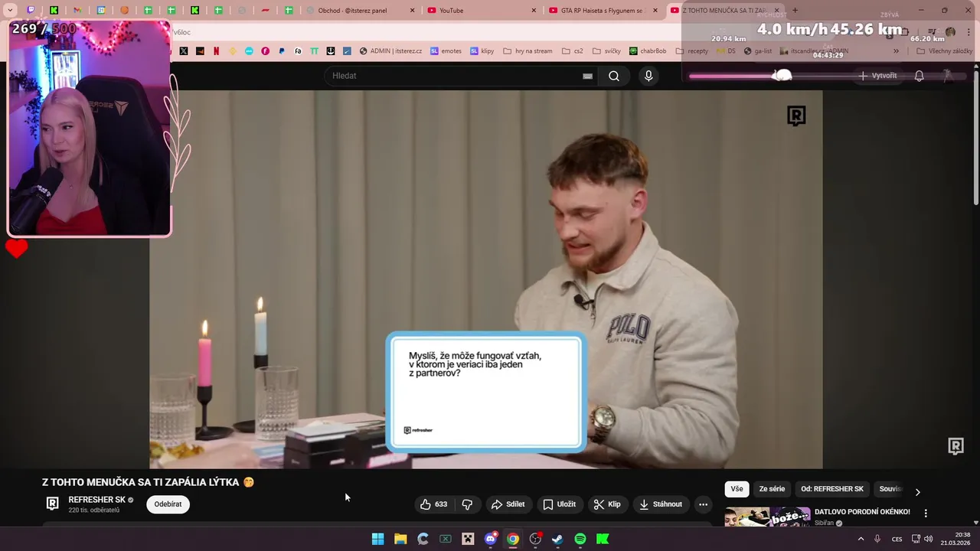The image size is (980, 551).
Task: Start voice search with the microphone icon
Action: click(648, 76)
